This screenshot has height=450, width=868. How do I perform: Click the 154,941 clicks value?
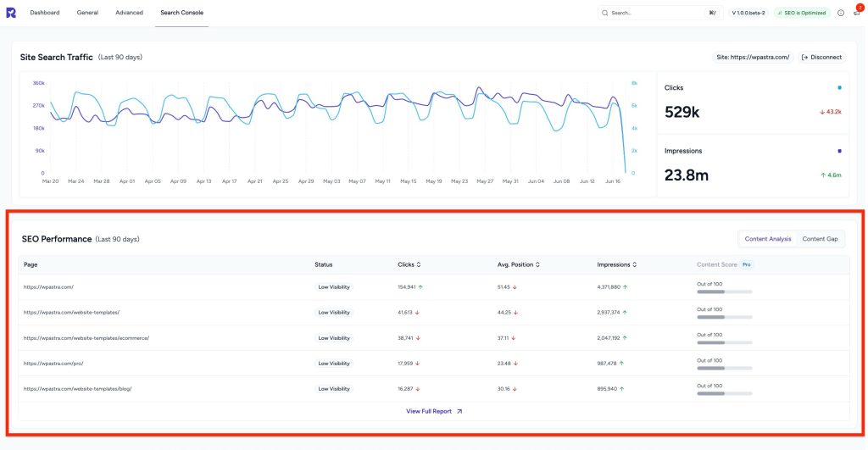click(407, 287)
